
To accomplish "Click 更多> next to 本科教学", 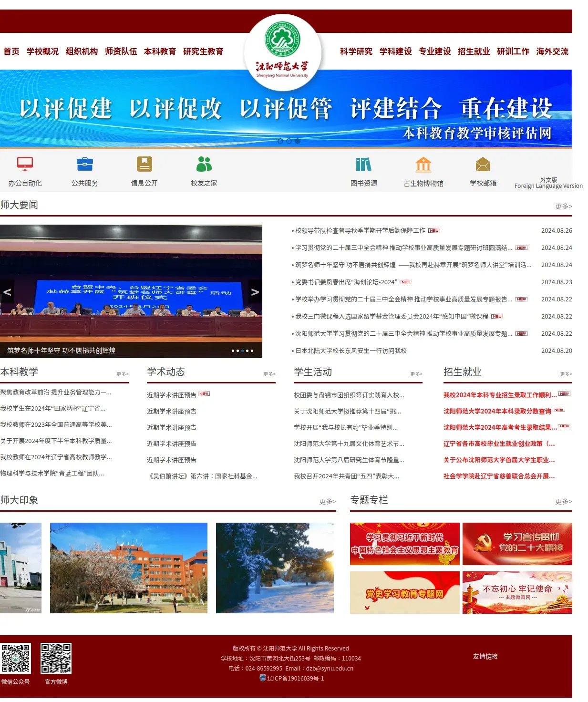I will 123,374.
